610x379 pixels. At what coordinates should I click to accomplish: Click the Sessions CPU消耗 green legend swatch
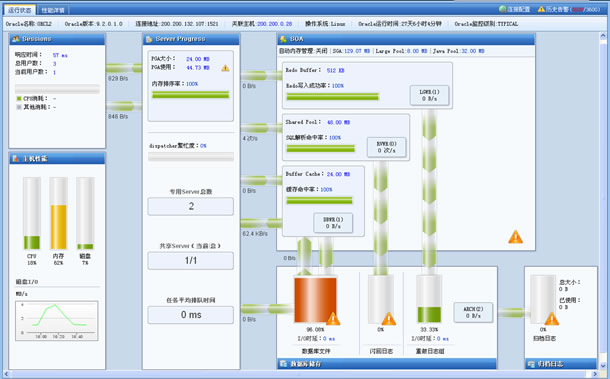point(19,98)
